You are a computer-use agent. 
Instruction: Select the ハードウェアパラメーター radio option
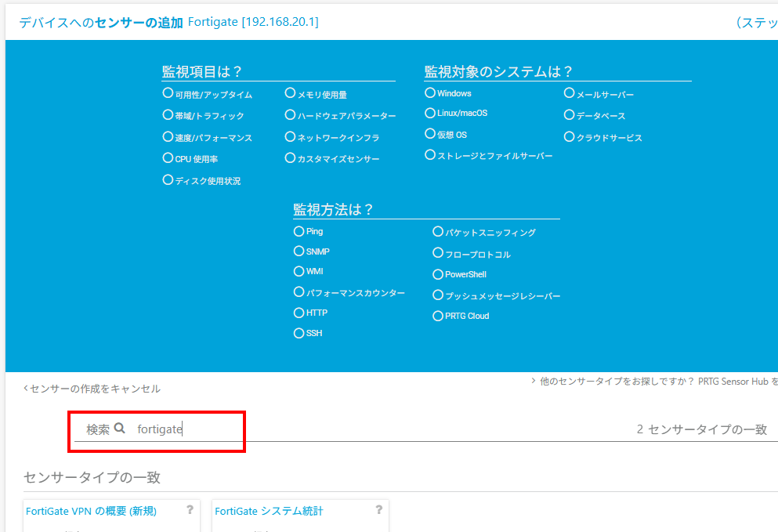pyautogui.click(x=290, y=114)
